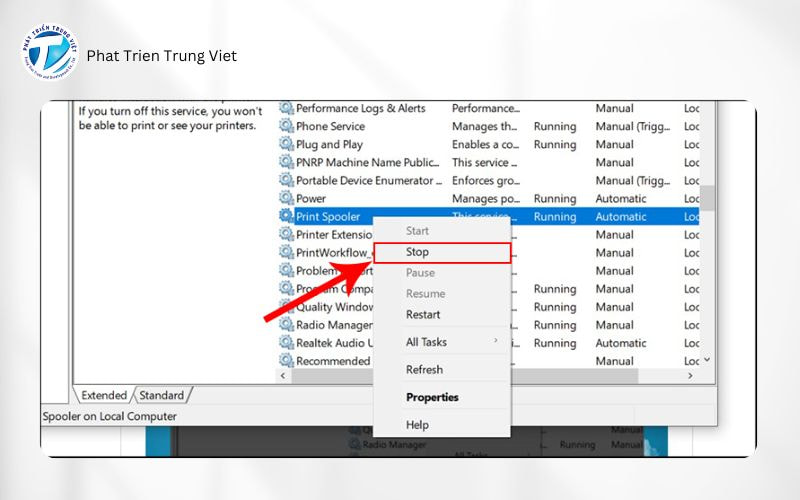Image resolution: width=800 pixels, height=500 pixels.
Task: Select the Recommended service row
Action: [332, 361]
